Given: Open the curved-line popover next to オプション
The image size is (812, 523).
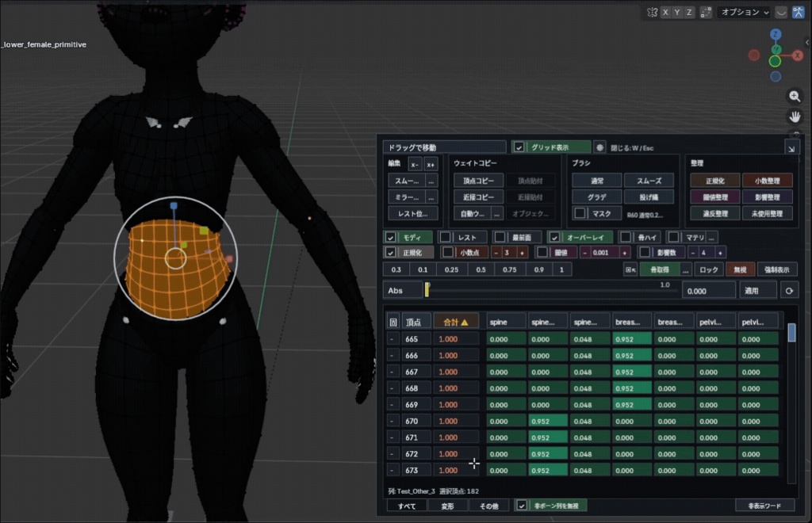Looking at the screenshot, I should coord(781,12).
